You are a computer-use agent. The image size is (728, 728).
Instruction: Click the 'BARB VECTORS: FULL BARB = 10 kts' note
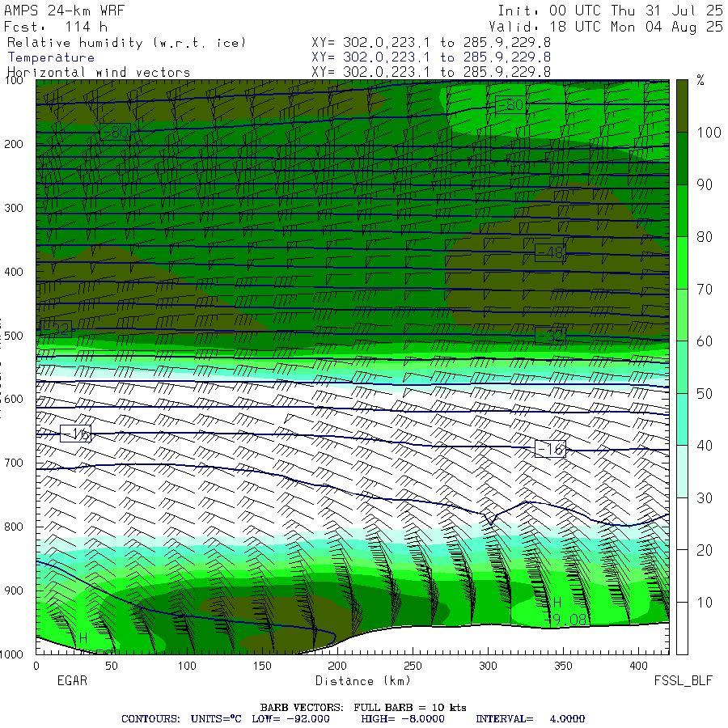363,708
